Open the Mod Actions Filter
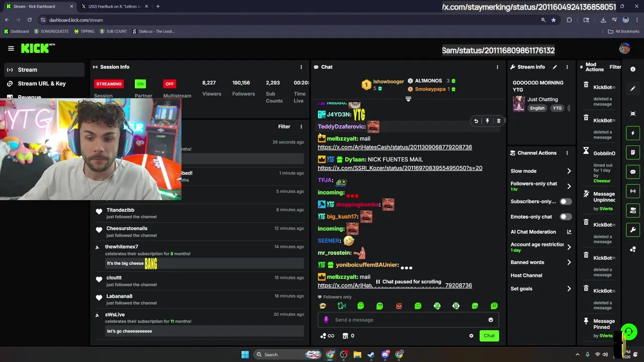The height and width of the screenshot is (362, 644). point(615,67)
